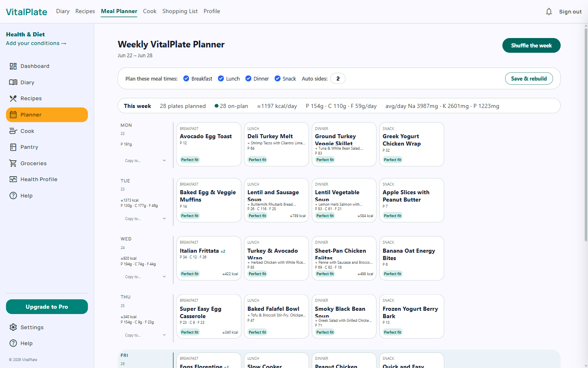This screenshot has width=588, height=368.
Task: Click the page vertical scrollbar
Action: (586, 135)
